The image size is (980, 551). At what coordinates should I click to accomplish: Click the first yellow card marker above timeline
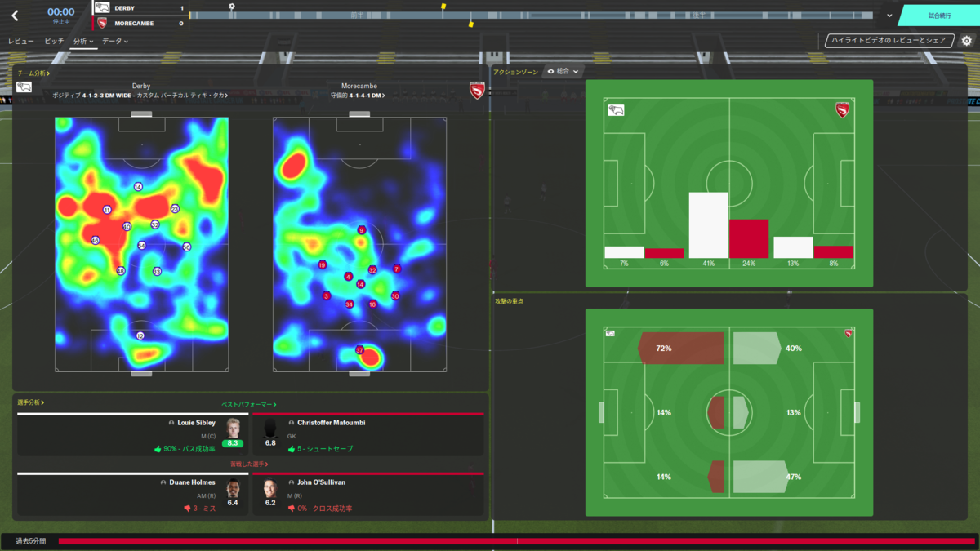[443, 7]
